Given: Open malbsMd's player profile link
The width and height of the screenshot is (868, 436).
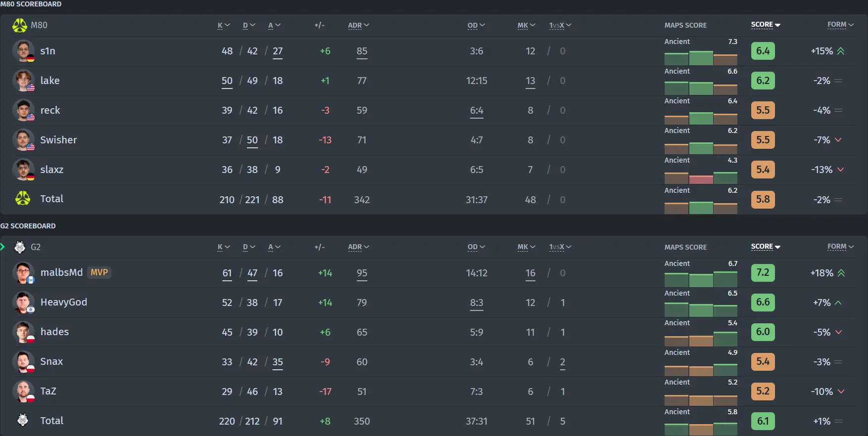Looking at the screenshot, I should (x=61, y=272).
